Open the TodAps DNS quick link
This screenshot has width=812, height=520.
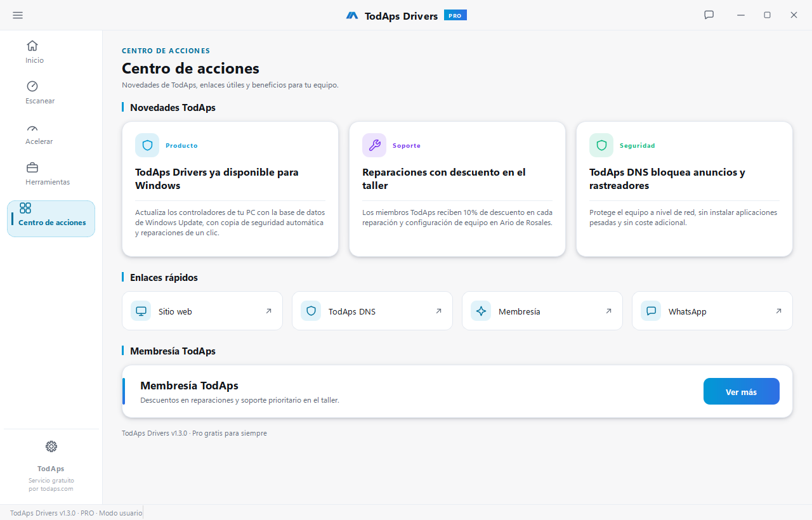click(372, 311)
